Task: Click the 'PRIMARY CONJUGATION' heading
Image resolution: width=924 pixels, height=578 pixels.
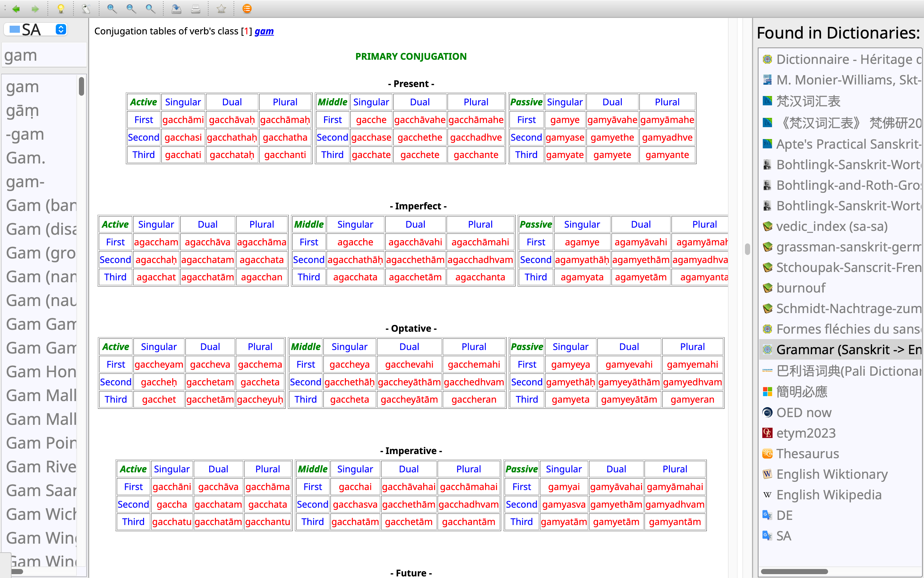Action: (411, 56)
